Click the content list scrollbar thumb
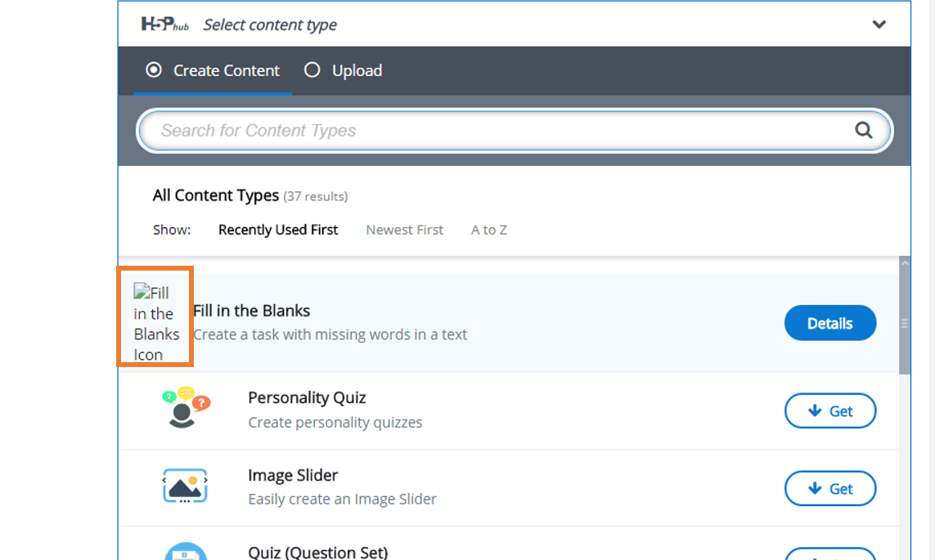This screenshot has width=935, height=560. (x=905, y=322)
